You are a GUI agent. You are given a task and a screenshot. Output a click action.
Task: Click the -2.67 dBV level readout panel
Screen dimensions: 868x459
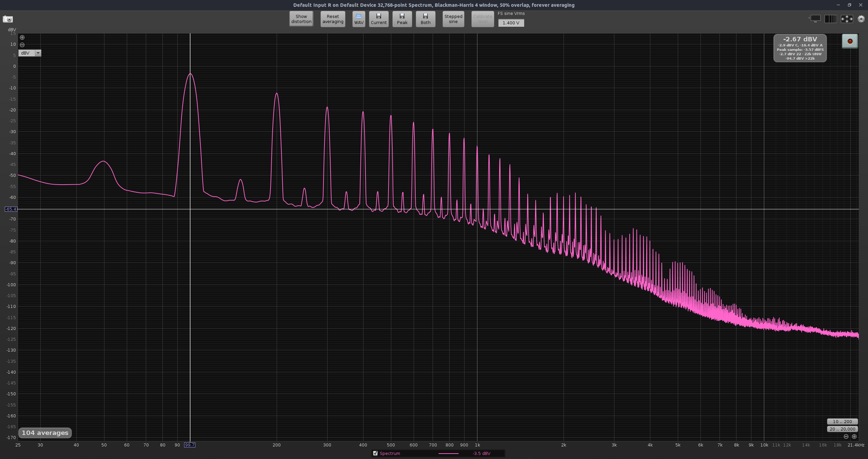point(800,48)
